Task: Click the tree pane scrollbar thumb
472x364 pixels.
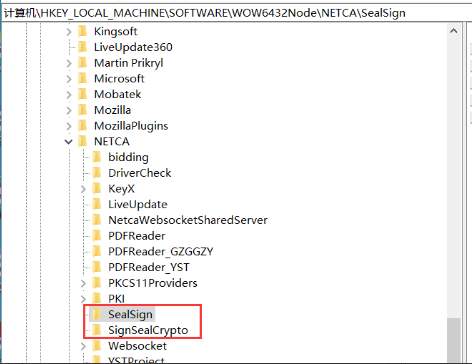Action: click(x=453, y=340)
